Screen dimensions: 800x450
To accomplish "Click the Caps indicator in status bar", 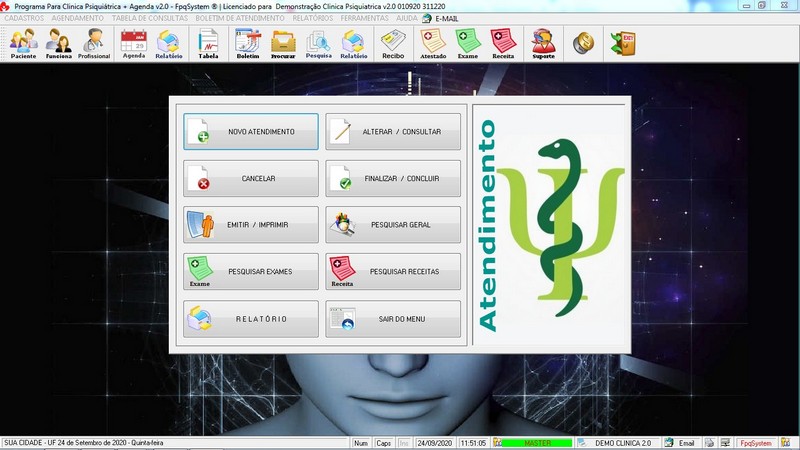I will (x=383, y=443).
